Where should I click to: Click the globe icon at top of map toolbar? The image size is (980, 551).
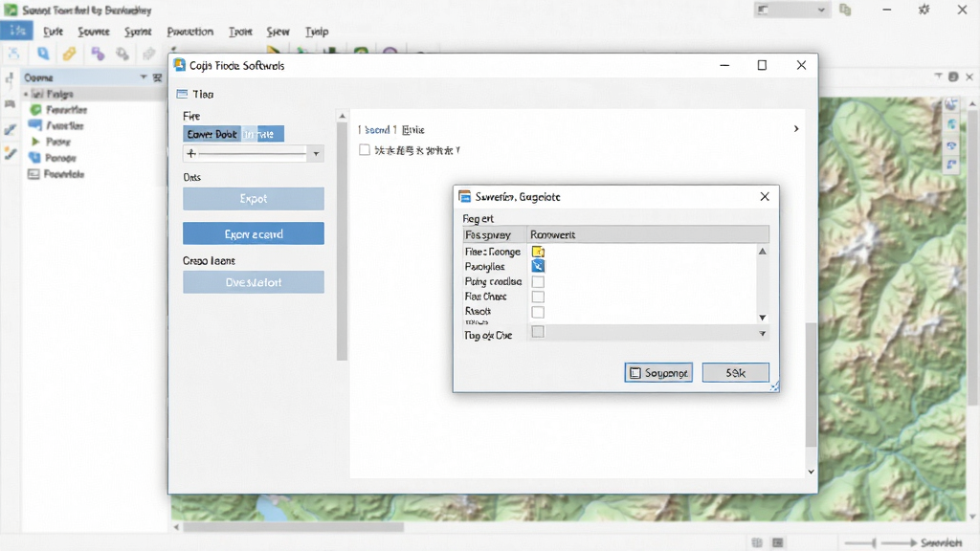(951, 104)
